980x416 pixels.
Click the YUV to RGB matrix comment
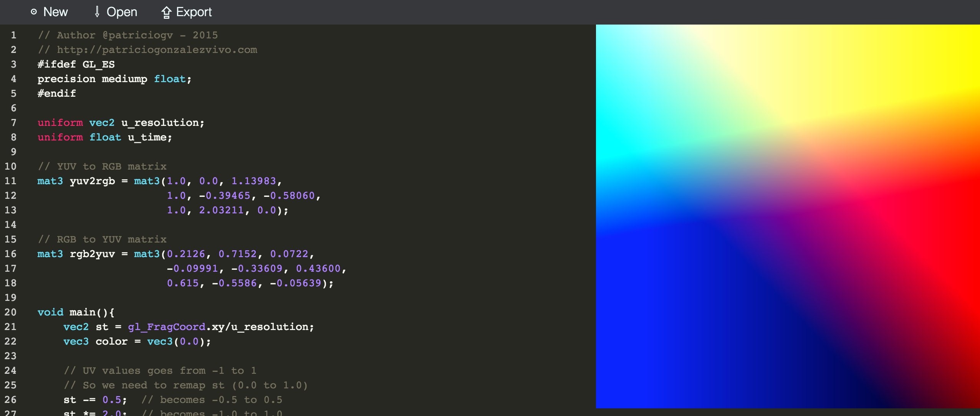coord(103,166)
